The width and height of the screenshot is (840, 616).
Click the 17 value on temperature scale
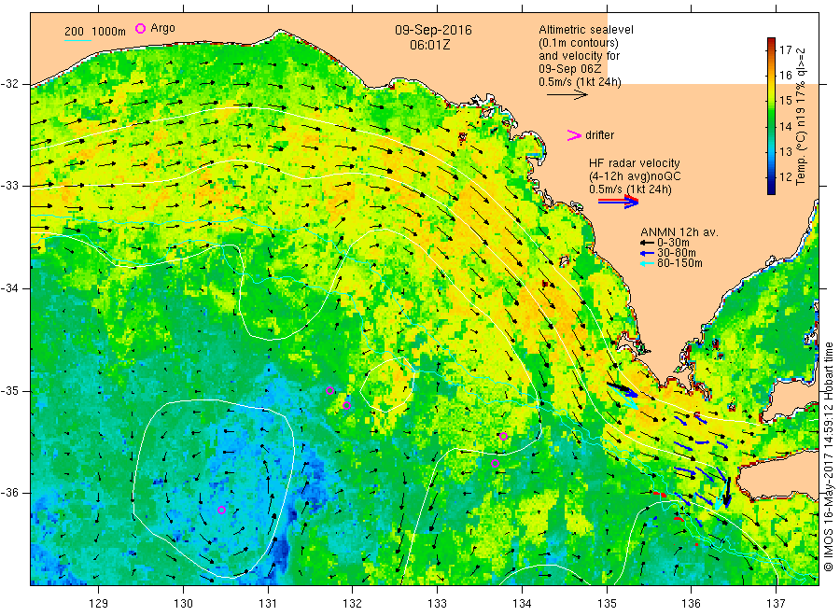click(785, 49)
